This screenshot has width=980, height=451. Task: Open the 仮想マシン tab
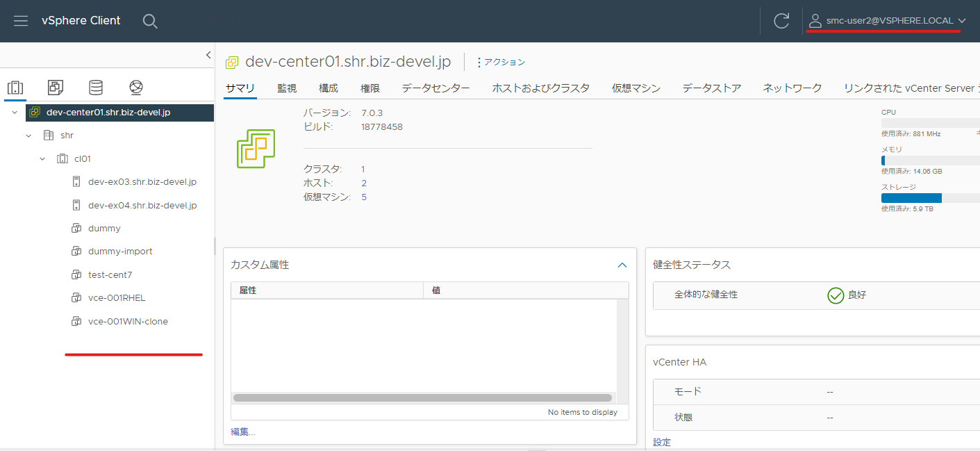click(636, 88)
